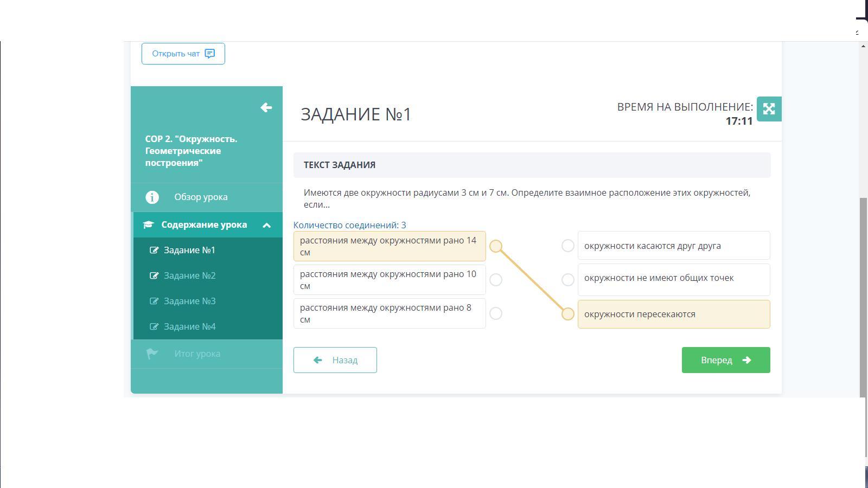The height and width of the screenshot is (488, 868).
Task: Click the edit icon beside Задание №1
Action: coord(154,250)
